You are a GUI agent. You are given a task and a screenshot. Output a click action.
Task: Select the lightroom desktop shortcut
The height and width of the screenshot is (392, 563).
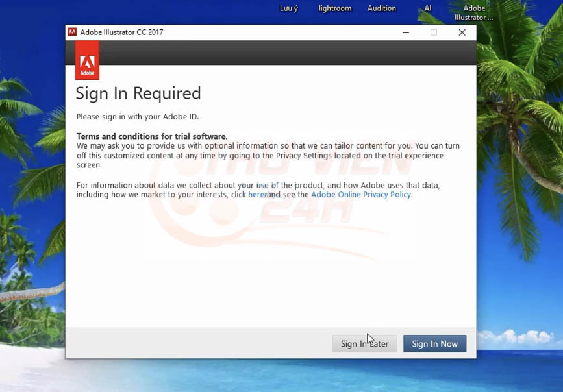click(x=335, y=8)
